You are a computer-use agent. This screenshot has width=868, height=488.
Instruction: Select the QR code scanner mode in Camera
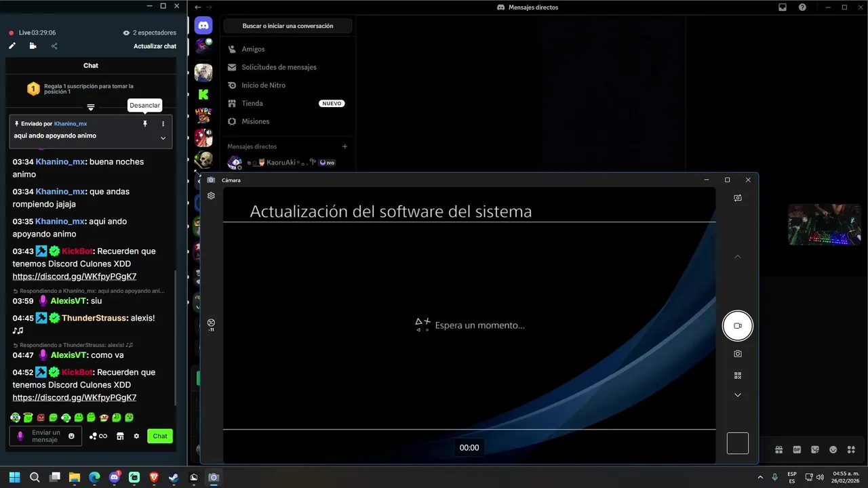(x=737, y=375)
